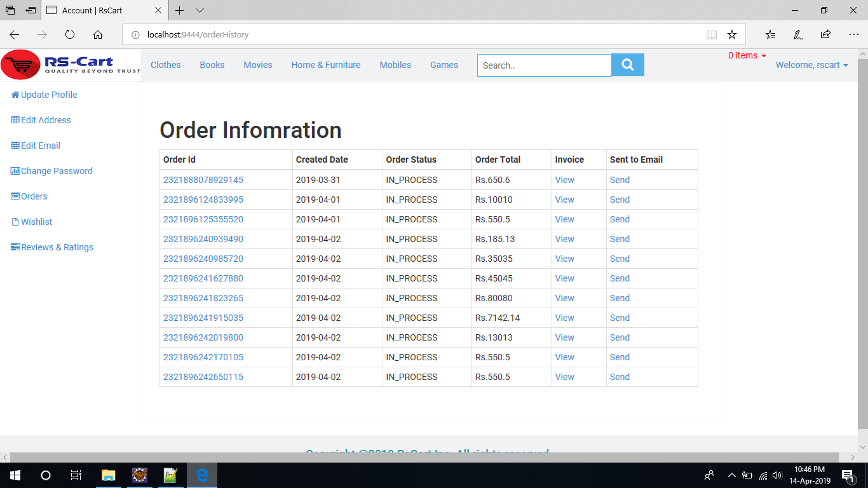Open File Explorer from the taskbar
868x488 pixels.
tap(109, 475)
